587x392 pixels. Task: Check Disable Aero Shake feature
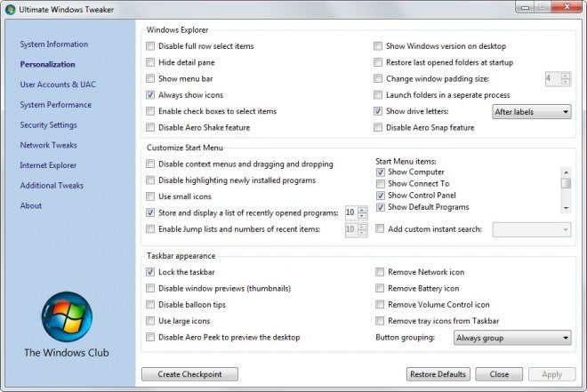pyautogui.click(x=150, y=127)
